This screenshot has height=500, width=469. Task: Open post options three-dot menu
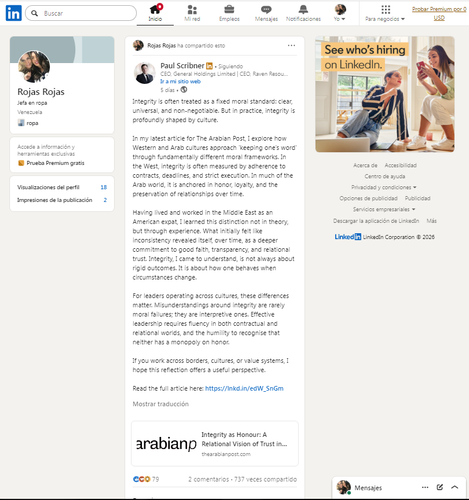pyautogui.click(x=291, y=45)
